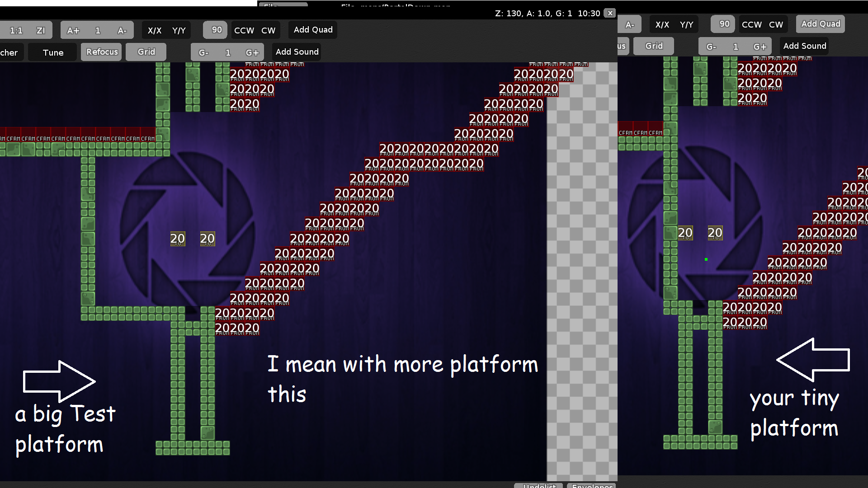Speed up animation with the A+ control
The image size is (868, 488).
pyautogui.click(x=73, y=30)
